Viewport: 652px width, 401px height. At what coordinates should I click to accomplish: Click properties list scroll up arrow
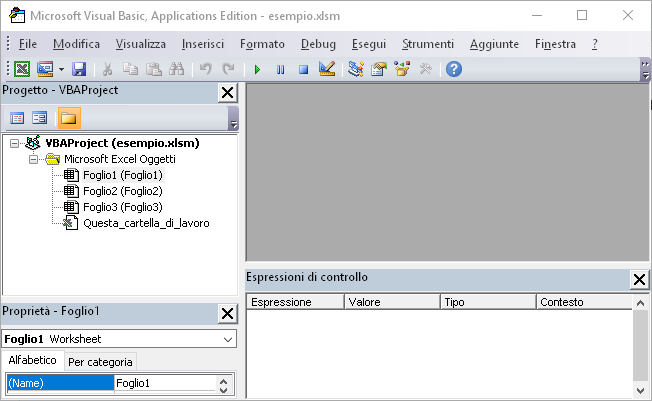[224, 381]
